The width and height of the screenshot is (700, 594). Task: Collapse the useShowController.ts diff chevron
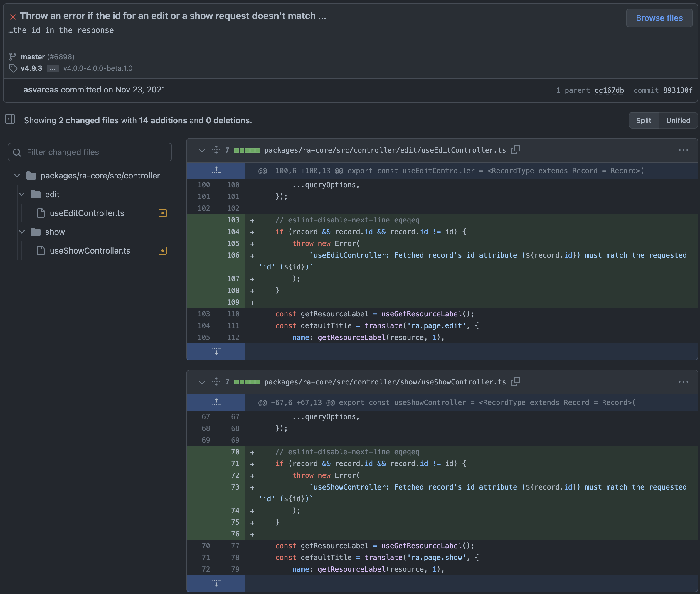click(202, 382)
